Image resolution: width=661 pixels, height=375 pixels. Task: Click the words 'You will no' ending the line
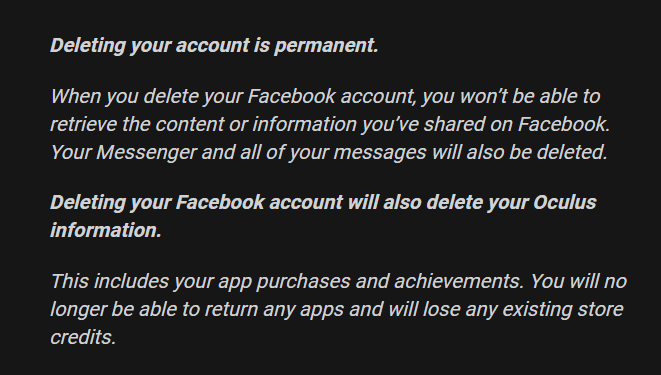click(x=578, y=281)
